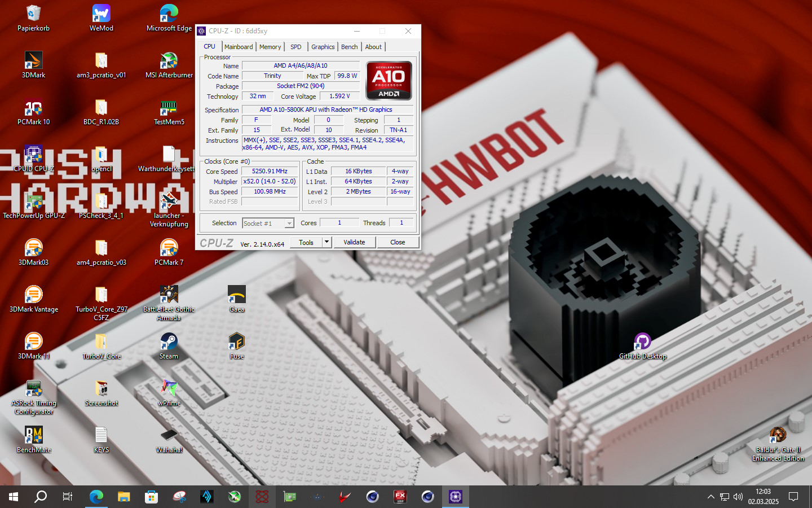Open AMD FX taskbar icon
812x508 pixels.
(x=400, y=497)
